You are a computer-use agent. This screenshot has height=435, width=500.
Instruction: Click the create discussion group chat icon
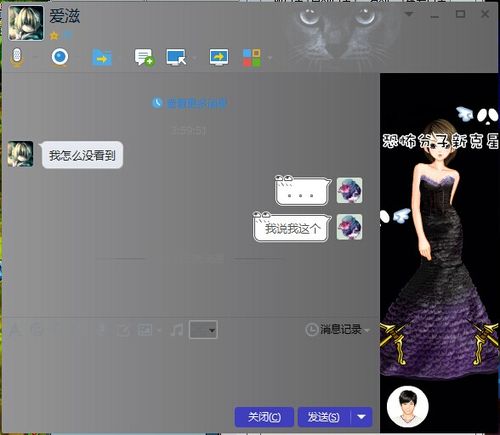(144, 57)
